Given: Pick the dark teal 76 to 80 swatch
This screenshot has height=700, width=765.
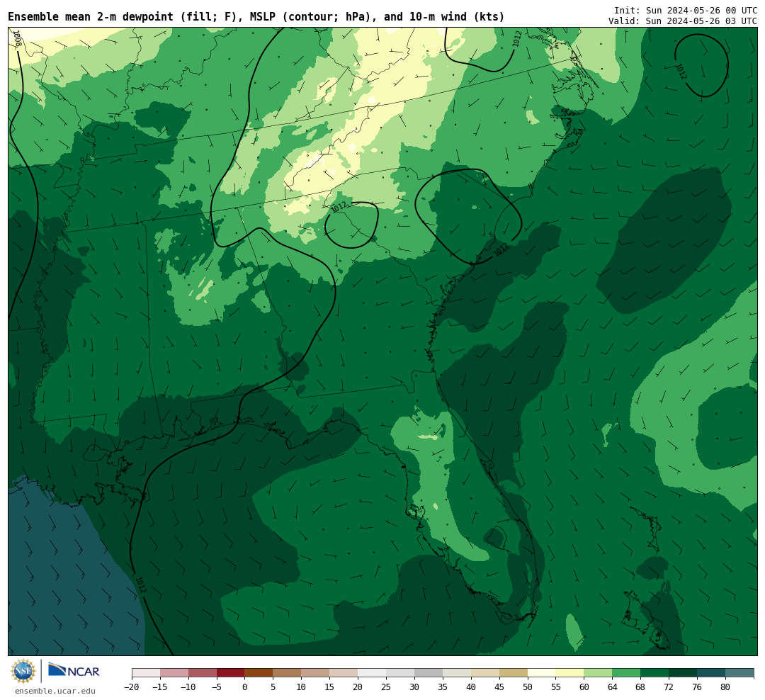Looking at the screenshot, I should pyautogui.click(x=712, y=673).
